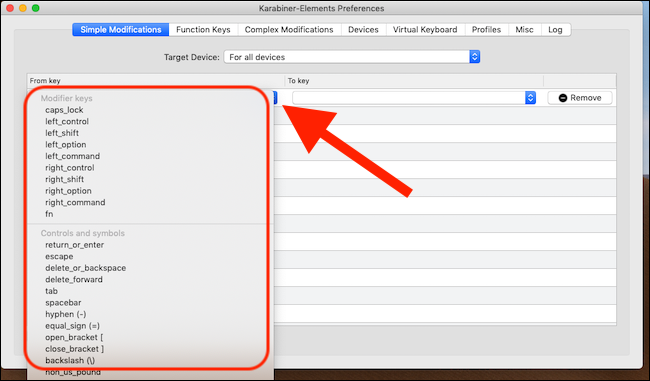Open the Target Device dropdown

point(352,57)
